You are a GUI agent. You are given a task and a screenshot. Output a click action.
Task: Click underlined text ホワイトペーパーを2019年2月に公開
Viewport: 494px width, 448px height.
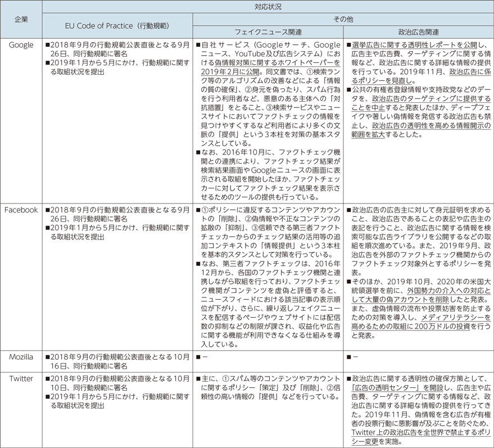tap(270, 67)
